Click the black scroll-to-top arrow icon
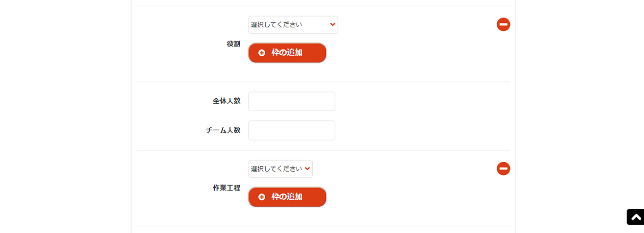The height and width of the screenshot is (233, 644). tap(636, 217)
